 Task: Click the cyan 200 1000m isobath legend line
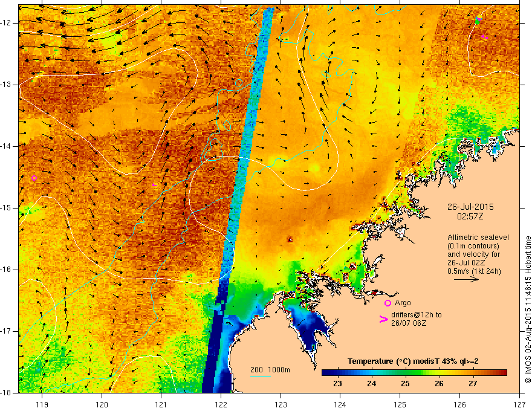261,376
